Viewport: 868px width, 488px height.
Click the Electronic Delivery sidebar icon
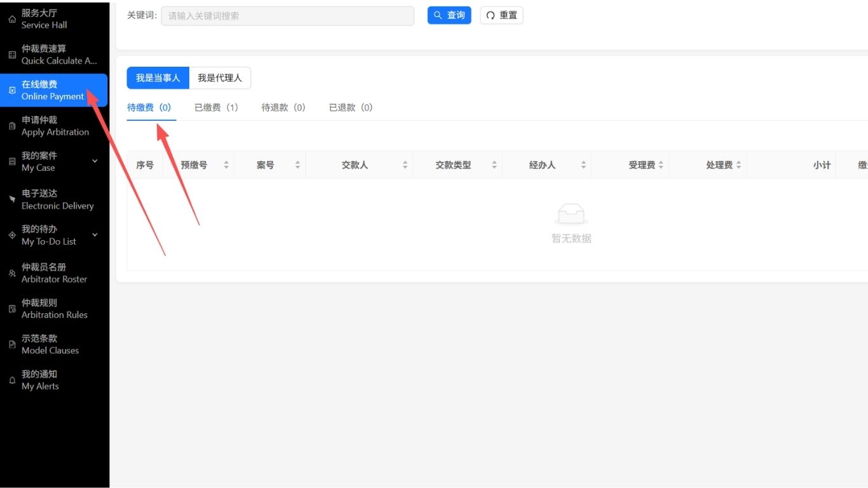(x=12, y=200)
